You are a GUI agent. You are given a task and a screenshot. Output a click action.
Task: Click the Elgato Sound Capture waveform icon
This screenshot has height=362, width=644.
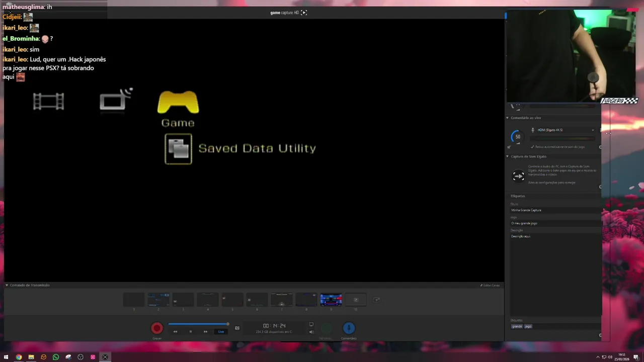tap(518, 176)
